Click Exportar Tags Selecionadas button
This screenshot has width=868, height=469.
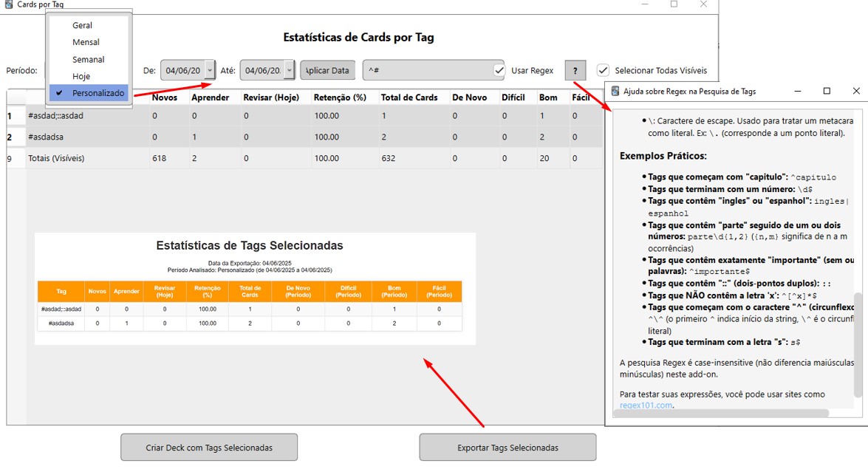[x=508, y=448]
